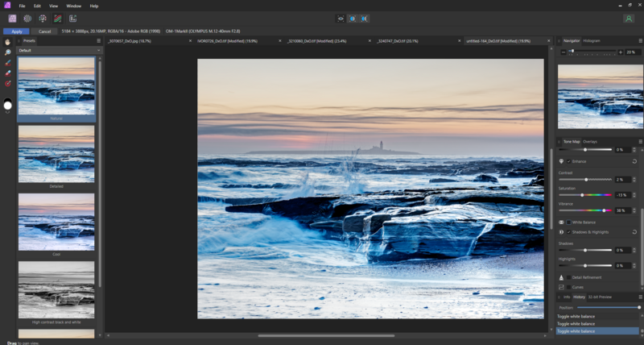
Task: Click the Apply button
Action: coord(17,31)
